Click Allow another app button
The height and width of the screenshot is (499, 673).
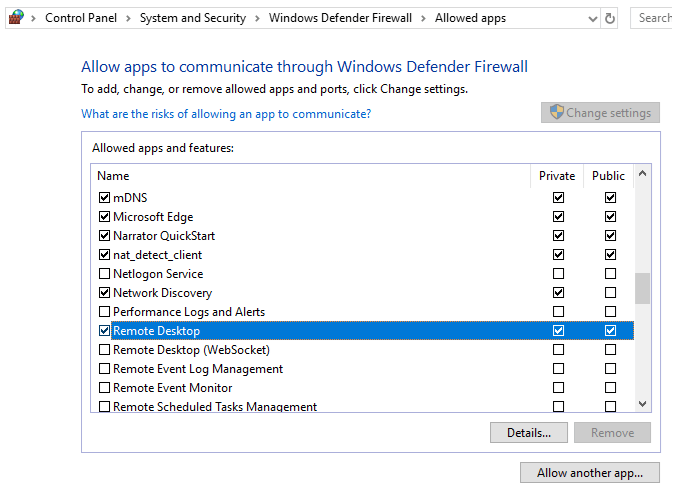(590, 472)
